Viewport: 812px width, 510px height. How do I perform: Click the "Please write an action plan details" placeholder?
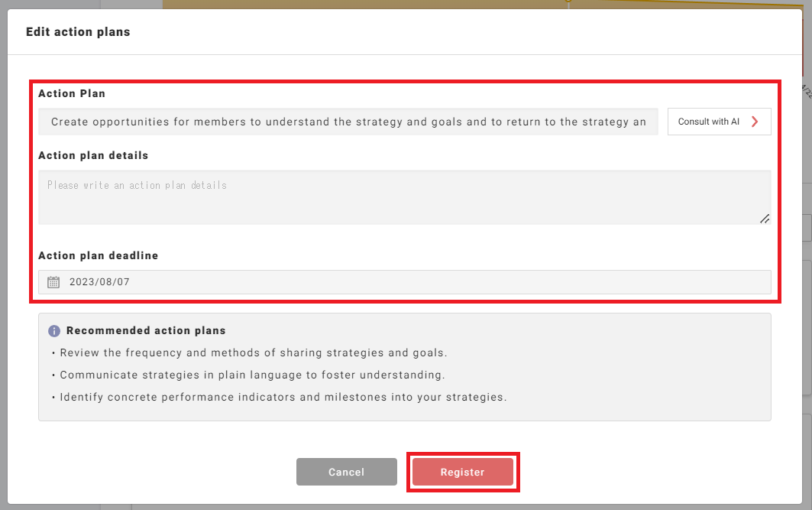point(137,185)
